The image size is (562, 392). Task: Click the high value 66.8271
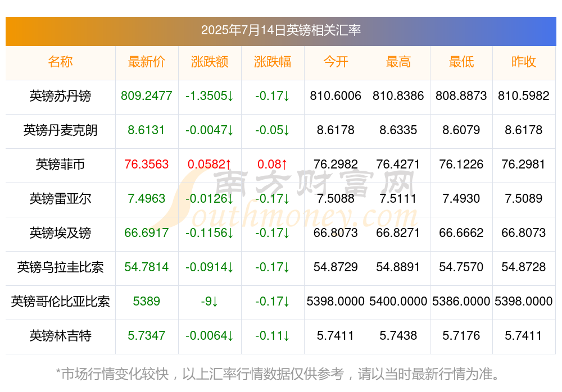point(398,233)
